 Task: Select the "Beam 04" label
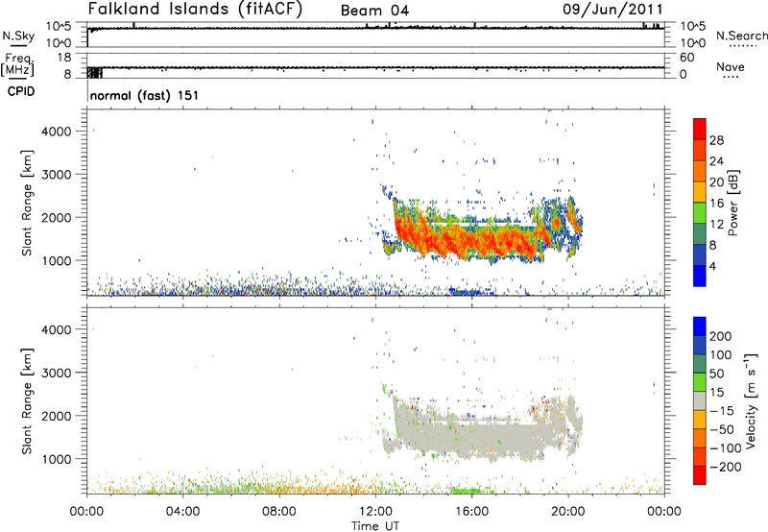(374, 11)
